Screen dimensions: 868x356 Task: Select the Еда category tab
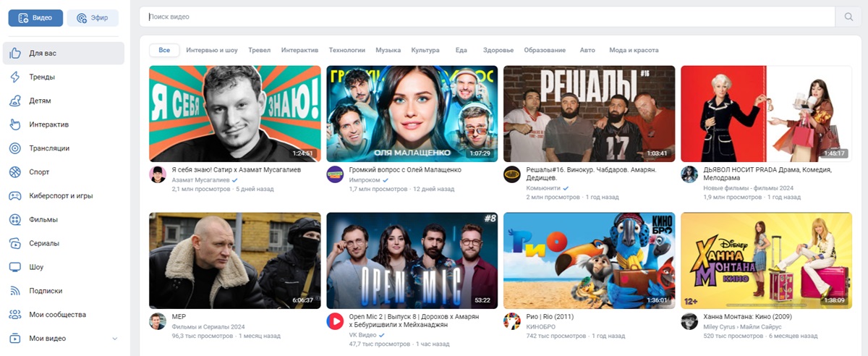pyautogui.click(x=461, y=51)
